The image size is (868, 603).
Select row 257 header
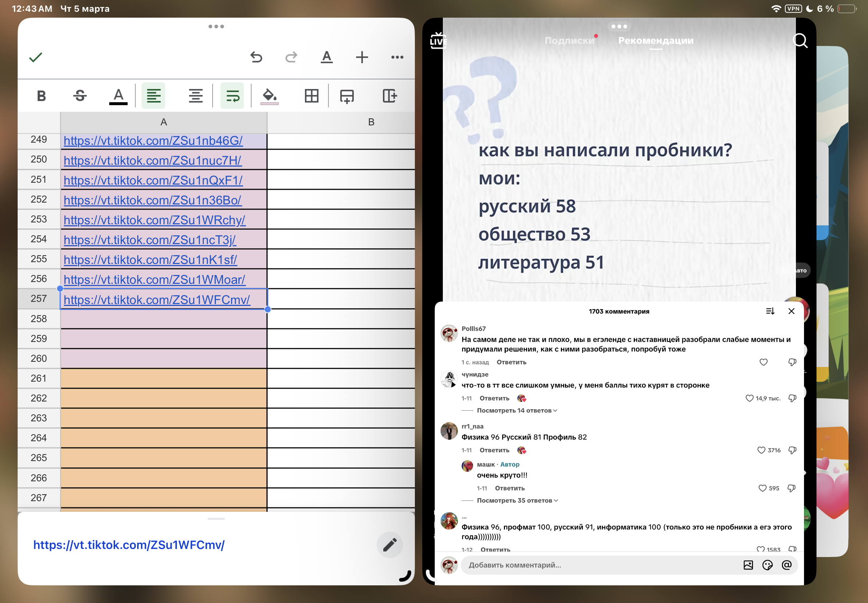(x=39, y=299)
